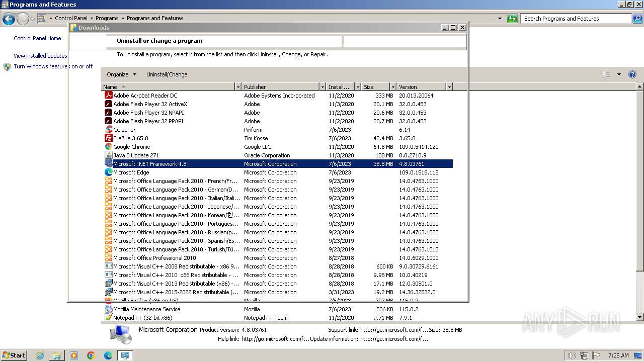
Task: Sort by the Name column header
Action: click(168, 87)
